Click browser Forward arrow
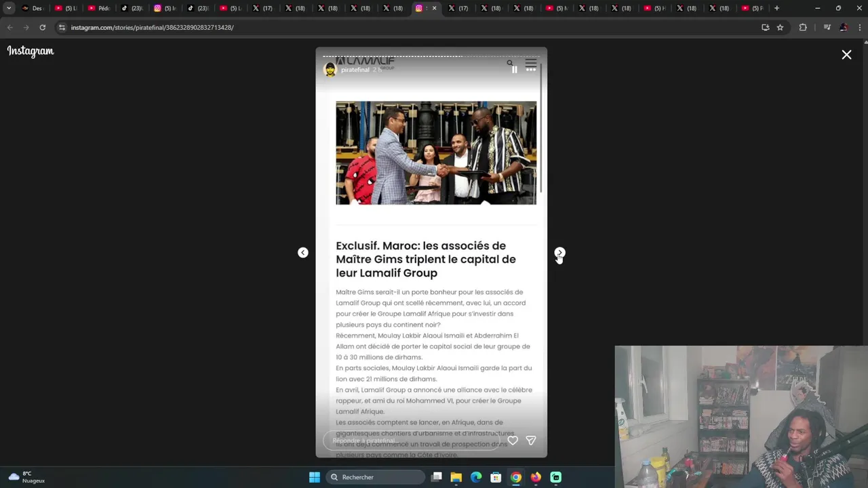This screenshot has height=488, width=868. tap(26, 27)
